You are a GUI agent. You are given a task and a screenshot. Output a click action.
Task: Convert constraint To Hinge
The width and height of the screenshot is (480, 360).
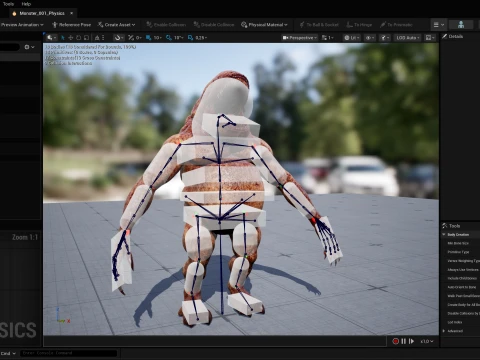pyautogui.click(x=359, y=25)
